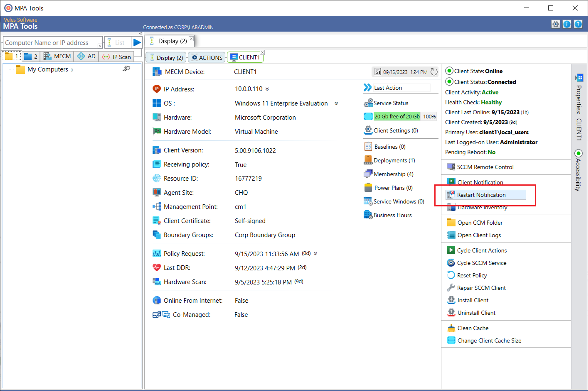This screenshot has width=588, height=391.
Task: Click the Clean Cache broom icon
Action: [x=451, y=328]
